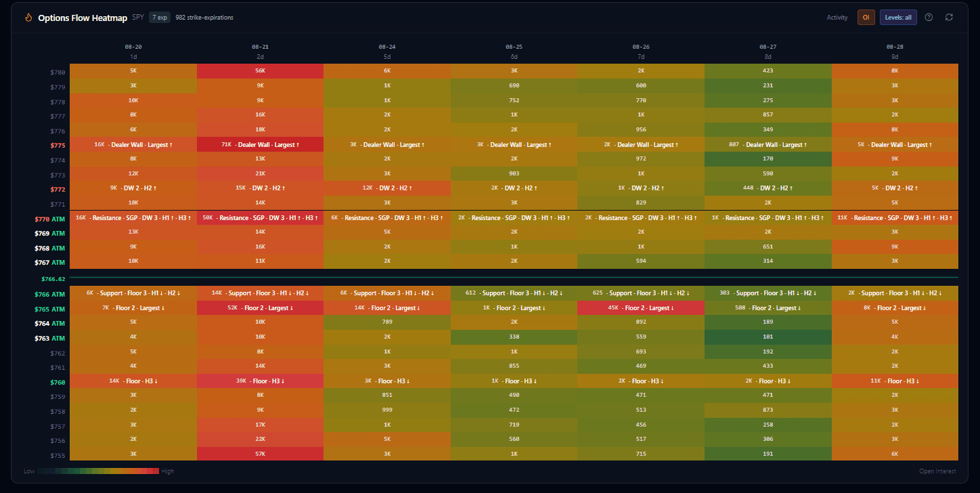The width and height of the screenshot is (980, 493).
Task: Click the 52K Floor 2 Largest cell
Action: coord(260,308)
